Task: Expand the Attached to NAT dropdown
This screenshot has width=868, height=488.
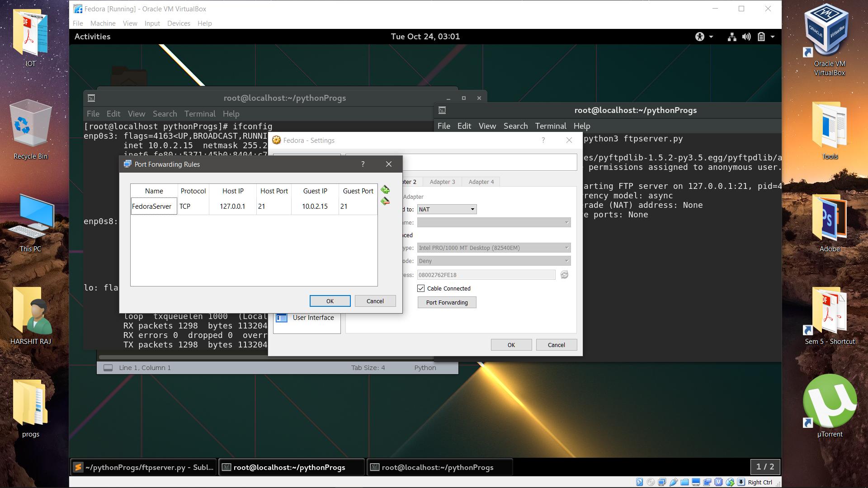Action: coord(447,209)
